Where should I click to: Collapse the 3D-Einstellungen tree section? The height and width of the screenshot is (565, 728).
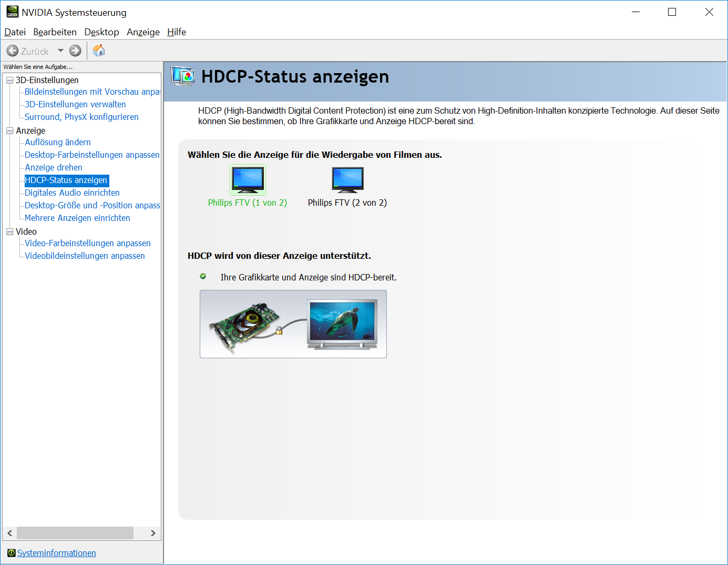9,80
